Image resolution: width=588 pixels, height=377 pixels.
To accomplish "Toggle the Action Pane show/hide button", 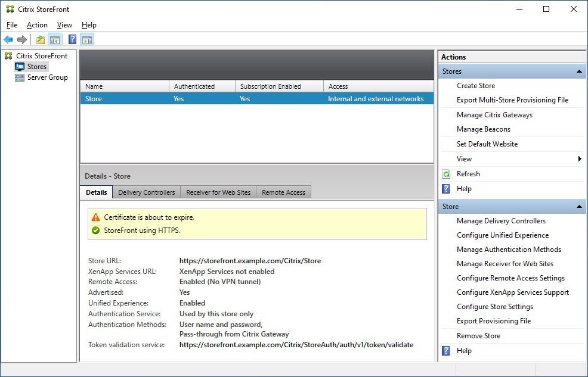I will [87, 40].
